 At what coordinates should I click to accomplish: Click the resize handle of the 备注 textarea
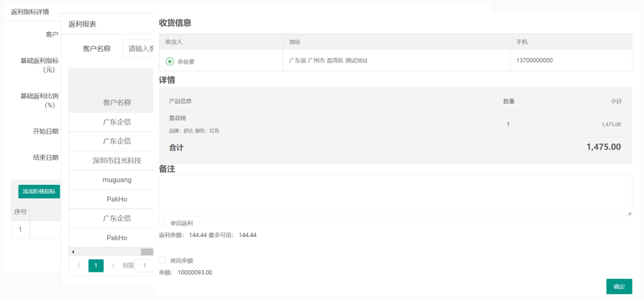[x=628, y=213]
